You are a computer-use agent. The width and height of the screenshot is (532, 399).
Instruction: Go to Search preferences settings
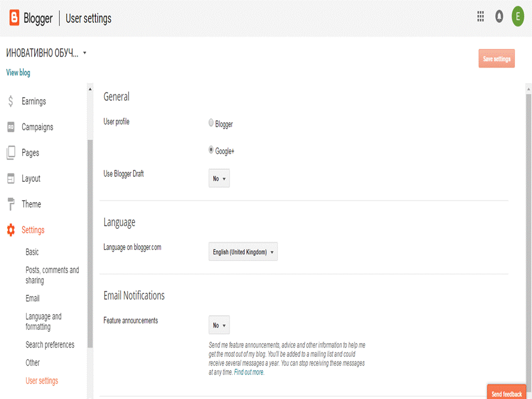tap(50, 345)
